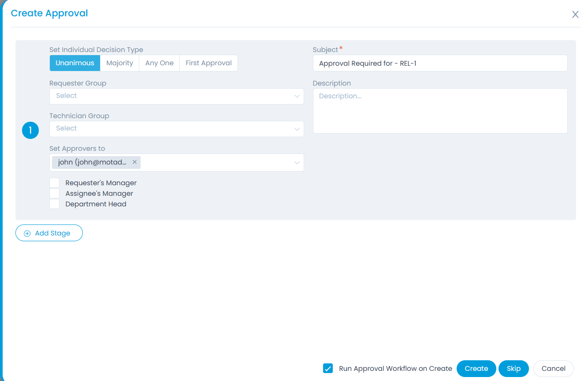Image resolution: width=588 pixels, height=381 pixels.
Task: Open the Set Approvers to dropdown arrow
Action: coord(297,163)
